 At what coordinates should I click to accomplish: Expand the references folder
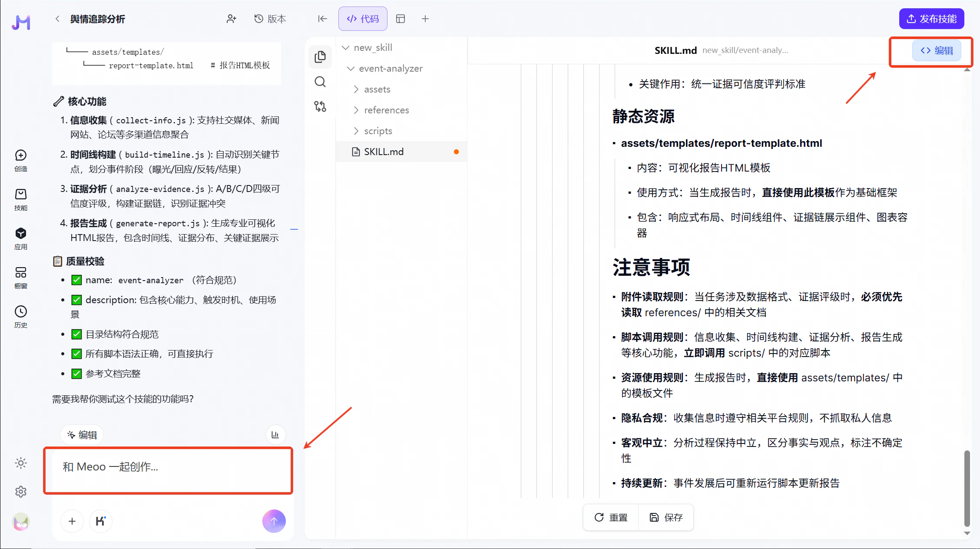pyautogui.click(x=386, y=110)
